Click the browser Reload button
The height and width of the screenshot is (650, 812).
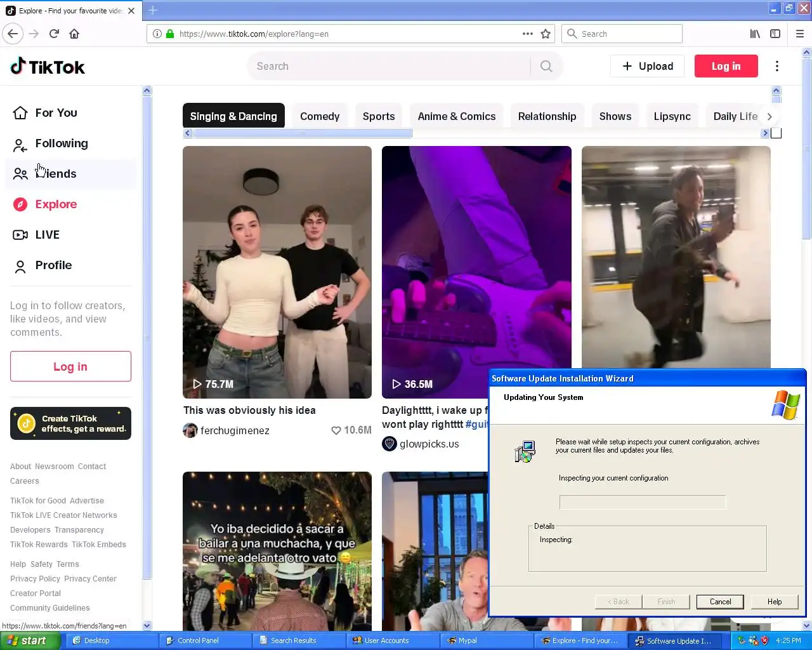pyautogui.click(x=54, y=34)
